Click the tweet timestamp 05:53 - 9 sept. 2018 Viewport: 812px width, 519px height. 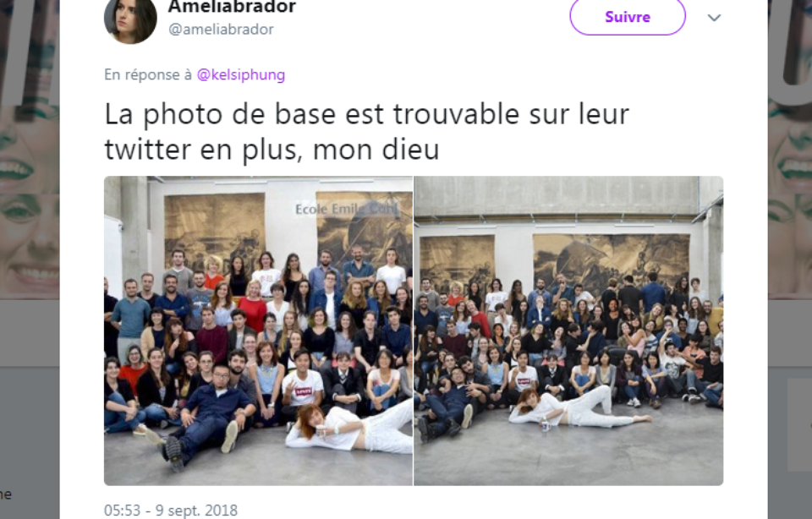171,511
